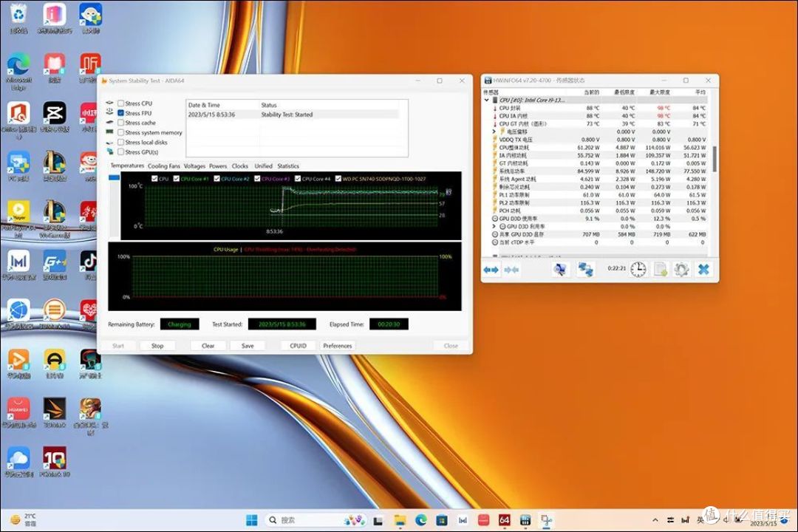Click Windows Start button on taskbar
Screen dimensions: 798x532
click(x=252, y=519)
